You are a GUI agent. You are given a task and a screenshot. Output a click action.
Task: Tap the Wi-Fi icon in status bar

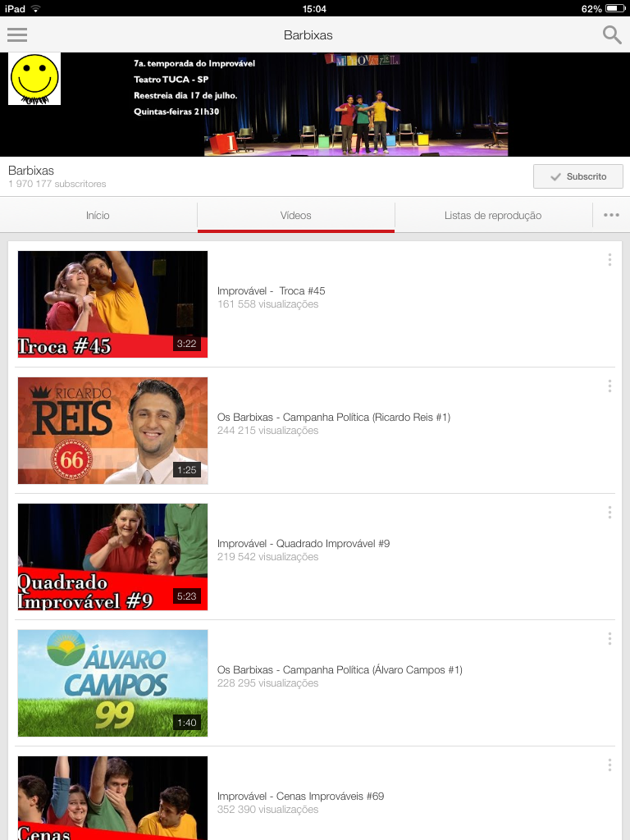click(36, 8)
